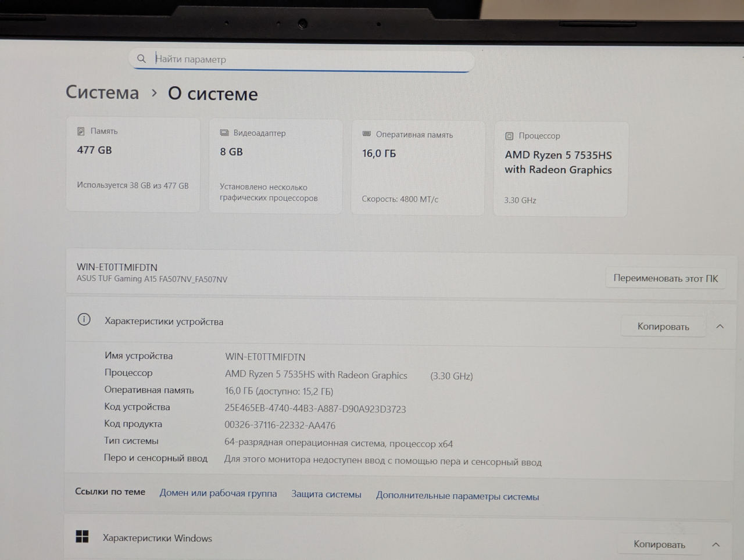Open the Видеоадаптер 8 GB card
Viewport: 744px width, 560px height.
point(276,166)
